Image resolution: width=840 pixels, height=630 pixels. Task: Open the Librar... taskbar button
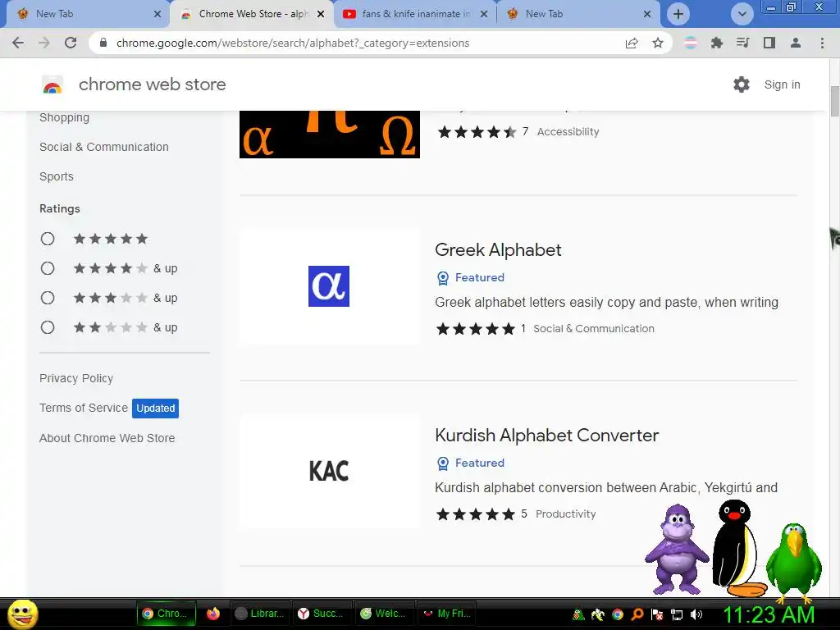coord(260,614)
